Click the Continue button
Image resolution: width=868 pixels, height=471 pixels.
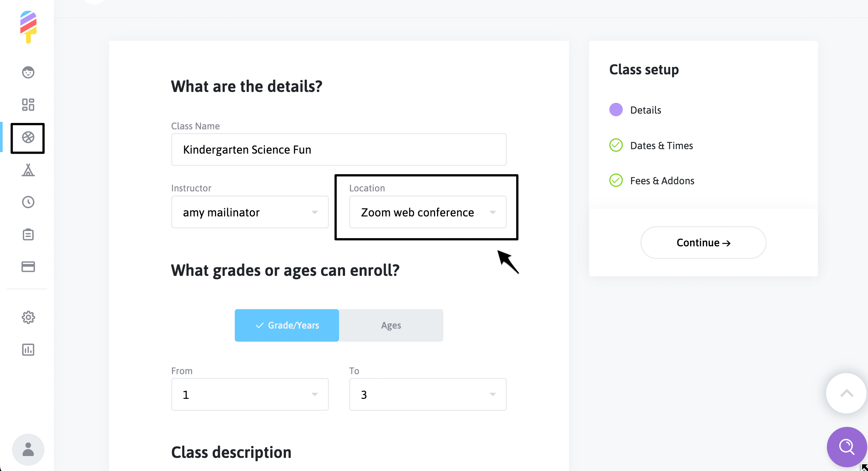(x=703, y=243)
